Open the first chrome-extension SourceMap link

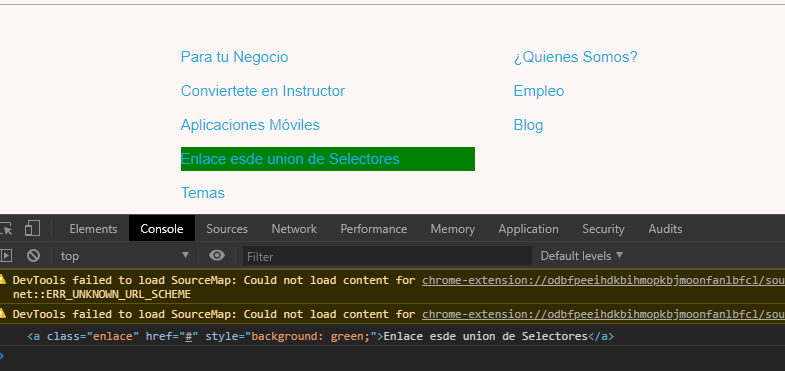(x=603, y=280)
